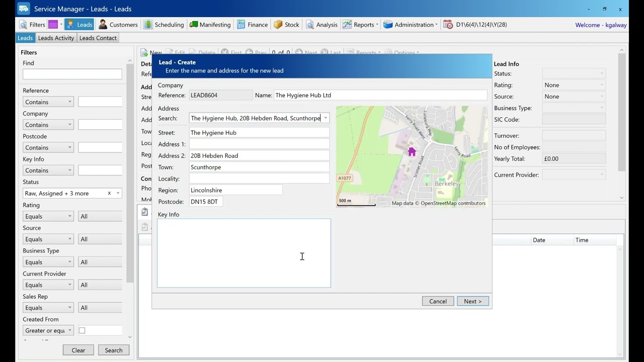This screenshot has width=644, height=362.
Task: Open the Source filter Equals dropdown
Action: click(48, 239)
